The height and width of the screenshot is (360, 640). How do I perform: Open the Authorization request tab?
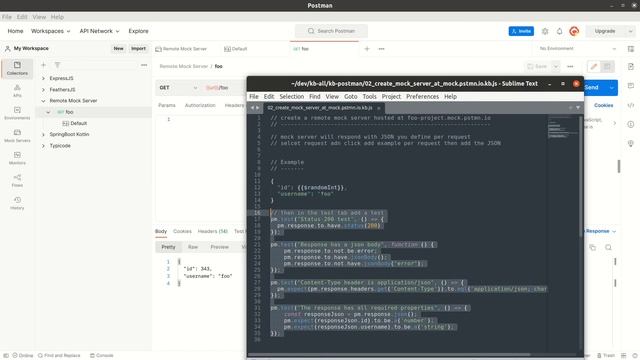pyautogui.click(x=200, y=105)
